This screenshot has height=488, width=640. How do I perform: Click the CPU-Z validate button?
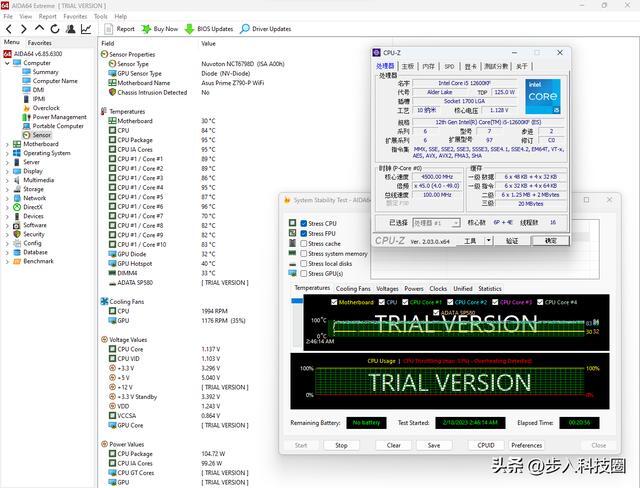pyautogui.click(x=512, y=241)
